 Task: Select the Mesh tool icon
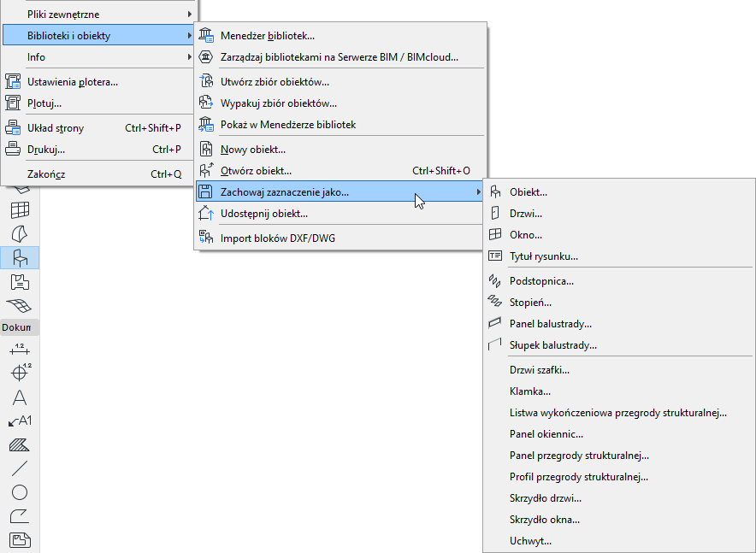20,305
